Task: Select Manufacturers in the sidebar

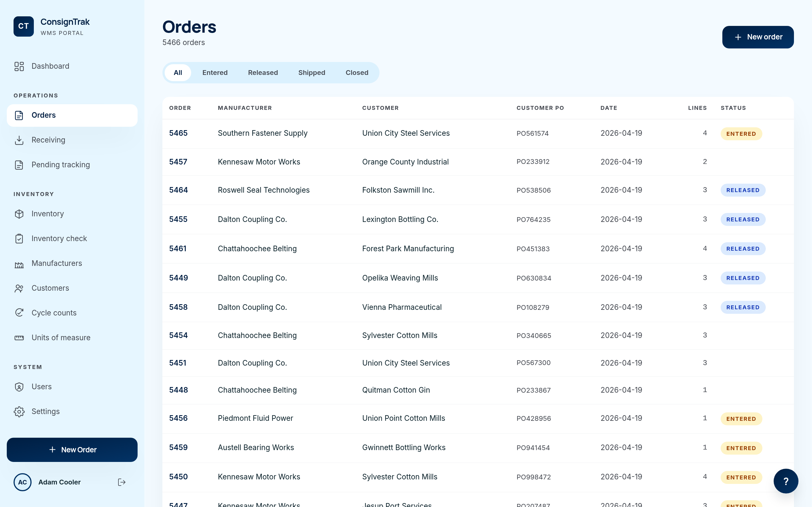Action: (56, 263)
